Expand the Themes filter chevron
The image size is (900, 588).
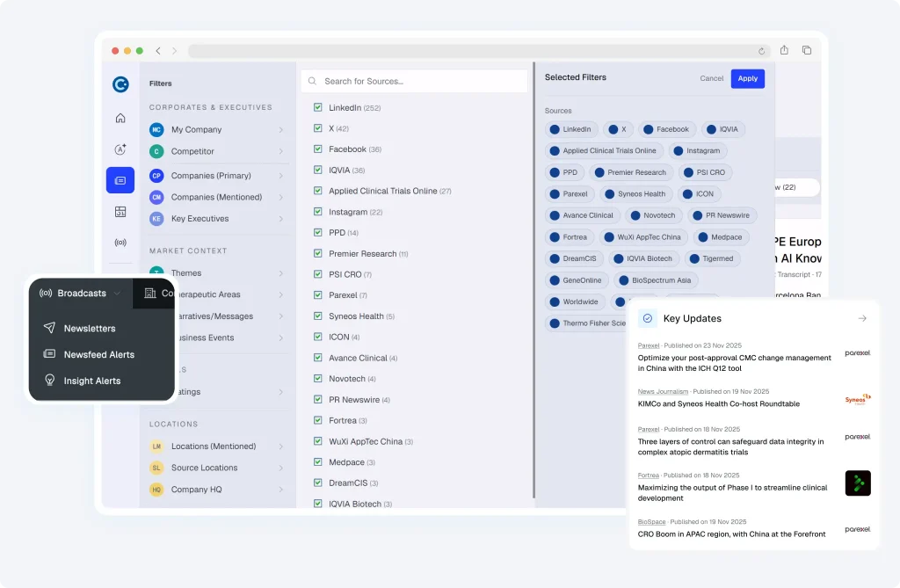280,273
